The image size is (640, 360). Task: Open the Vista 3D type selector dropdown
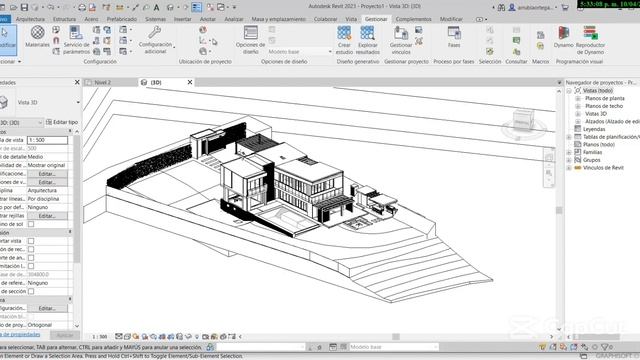(78, 102)
